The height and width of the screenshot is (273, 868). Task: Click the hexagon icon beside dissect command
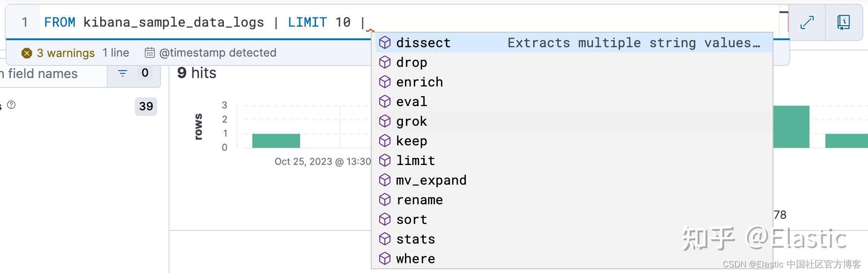click(385, 42)
